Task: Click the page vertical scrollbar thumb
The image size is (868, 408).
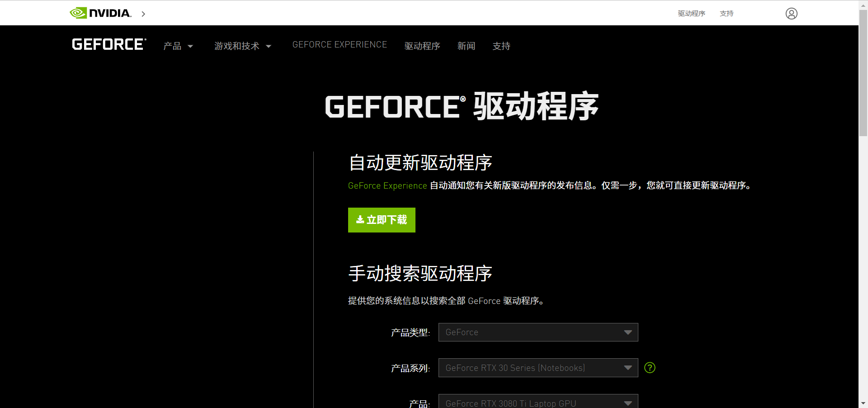Action: coord(863,72)
